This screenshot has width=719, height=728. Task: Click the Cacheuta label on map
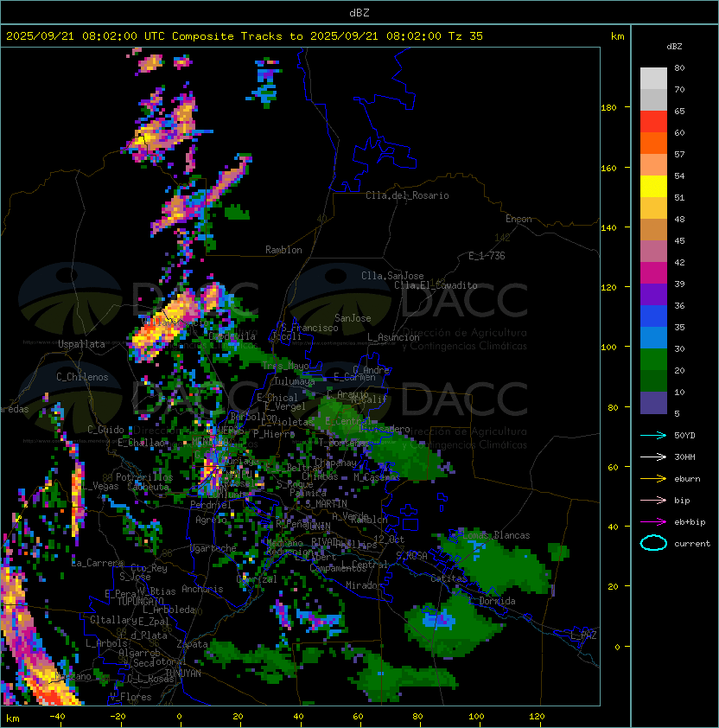point(148,487)
